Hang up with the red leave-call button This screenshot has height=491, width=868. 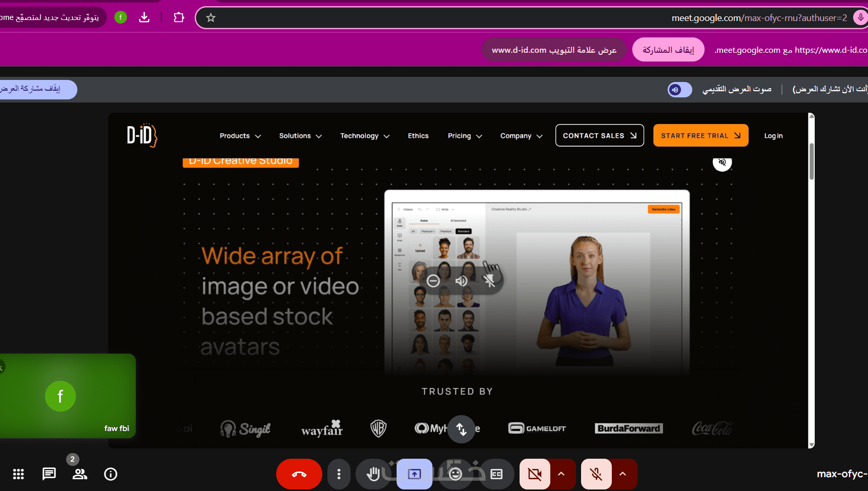[x=299, y=474]
